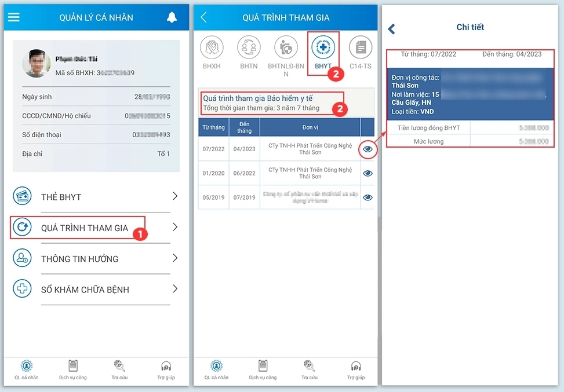Select the BHTNLĐ-BNN icon
Viewport: 564px width, 392px height.
(286, 47)
